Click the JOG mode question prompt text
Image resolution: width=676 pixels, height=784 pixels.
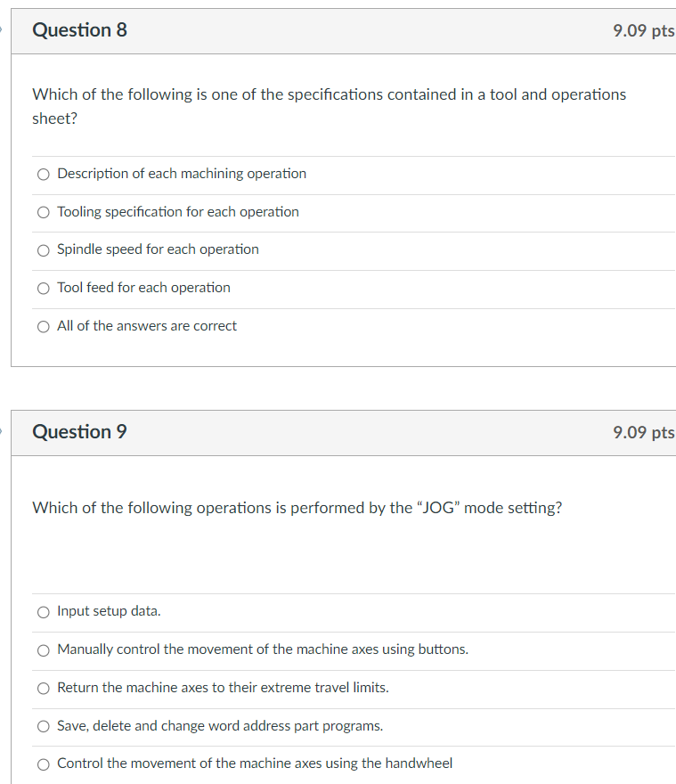[x=297, y=508]
